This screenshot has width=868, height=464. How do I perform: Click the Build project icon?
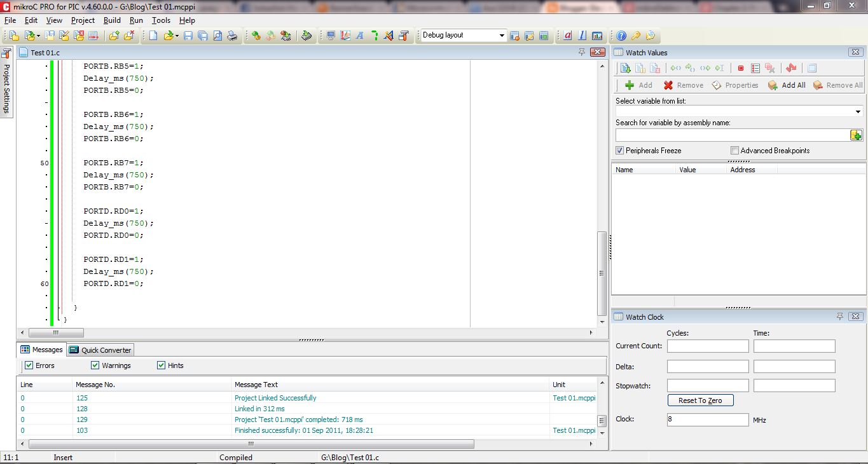256,36
